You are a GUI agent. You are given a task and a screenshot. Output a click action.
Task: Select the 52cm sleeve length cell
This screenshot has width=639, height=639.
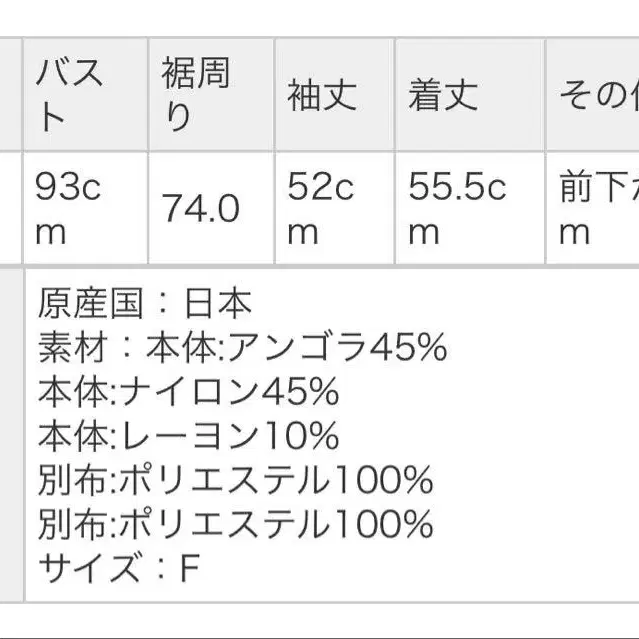click(334, 208)
